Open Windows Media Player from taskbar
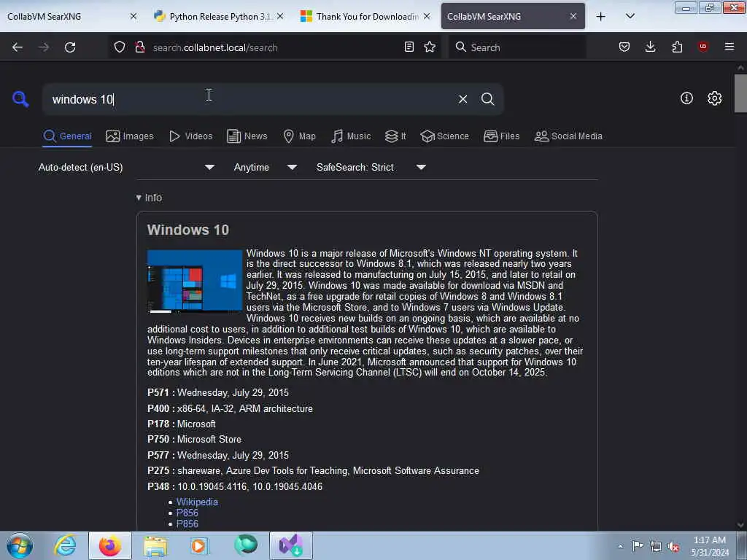 point(200,545)
